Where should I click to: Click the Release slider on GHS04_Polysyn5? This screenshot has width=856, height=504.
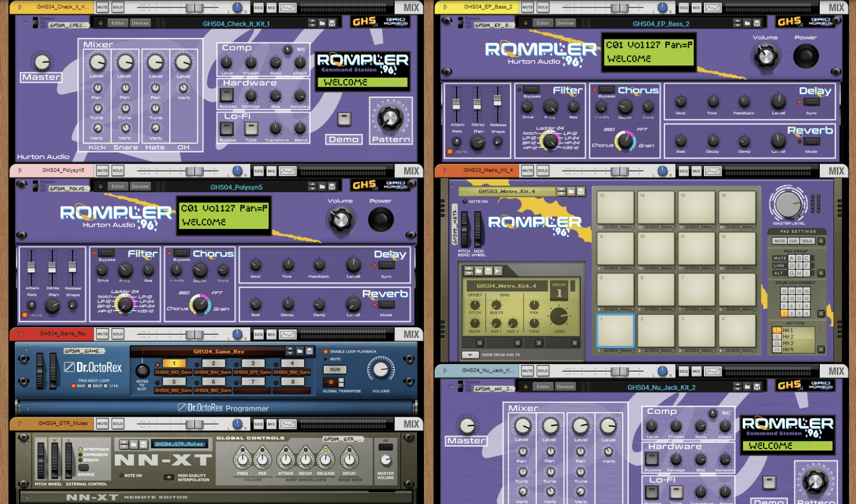point(72,267)
